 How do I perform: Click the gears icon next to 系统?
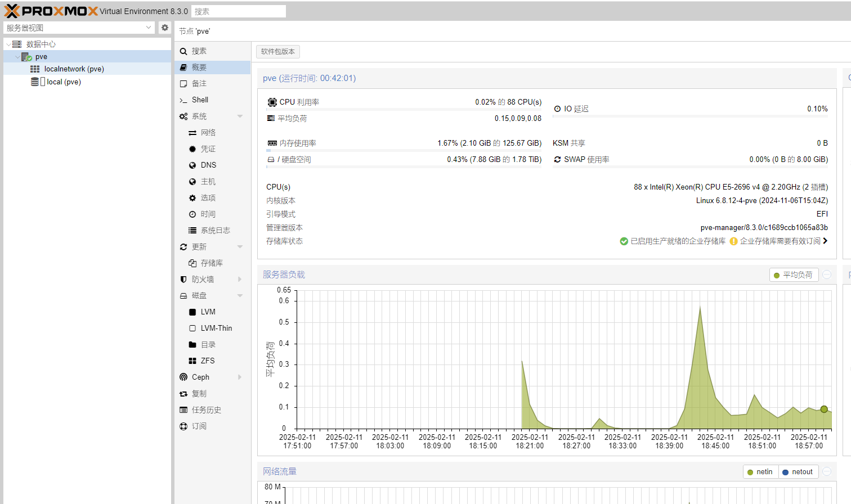[183, 116]
